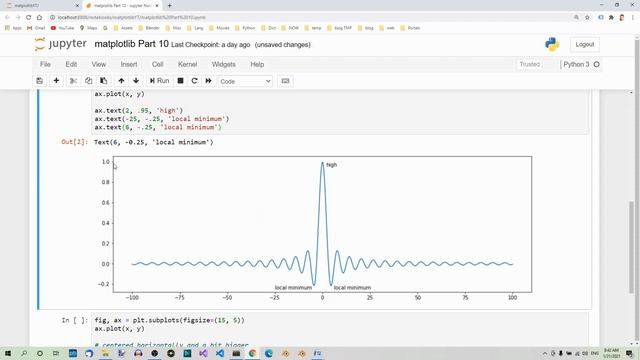Open the YouTube bookmark
Viewport: 640px width, 360px height.
point(62,28)
